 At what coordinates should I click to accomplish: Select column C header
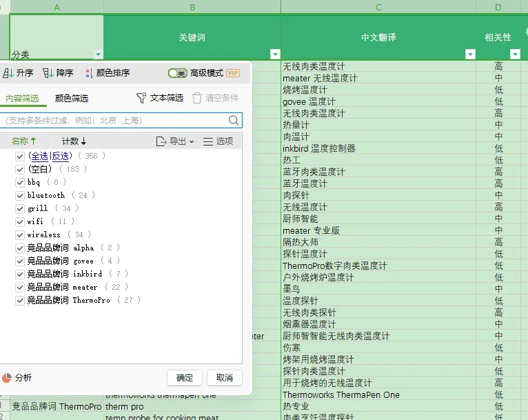click(378, 7)
